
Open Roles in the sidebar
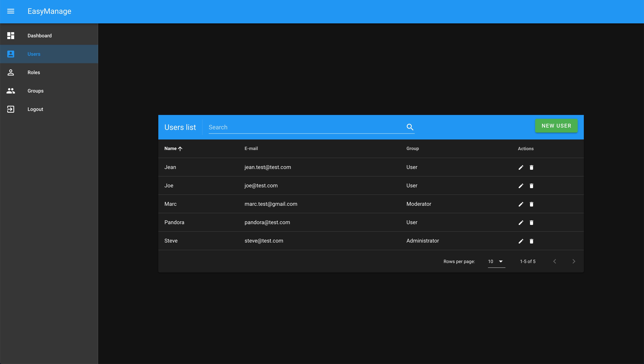[x=34, y=72]
